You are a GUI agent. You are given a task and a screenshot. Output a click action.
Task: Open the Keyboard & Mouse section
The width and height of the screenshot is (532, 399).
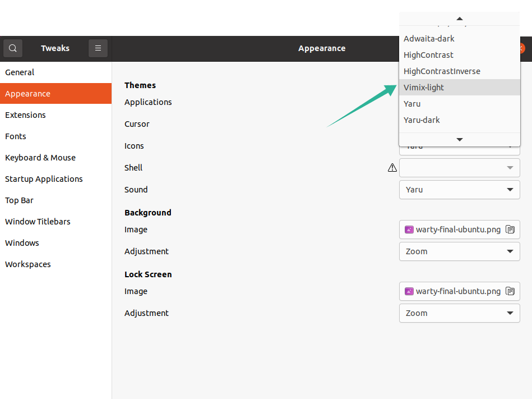point(40,158)
